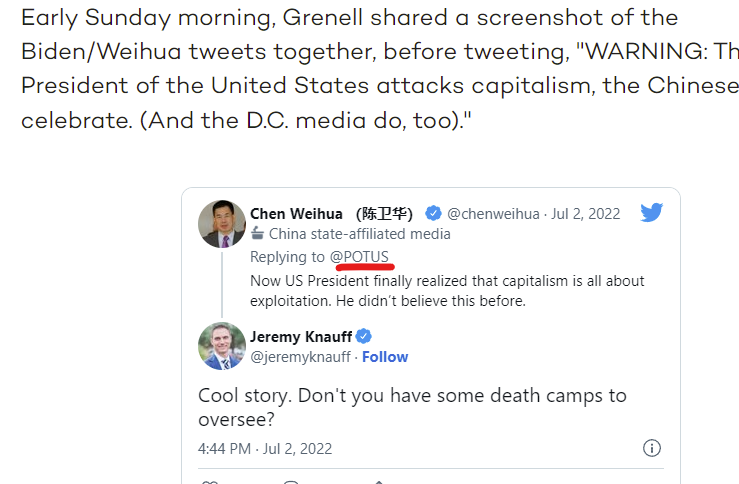Click the Twitter bird logo
The image size is (739, 484).
tap(651, 212)
